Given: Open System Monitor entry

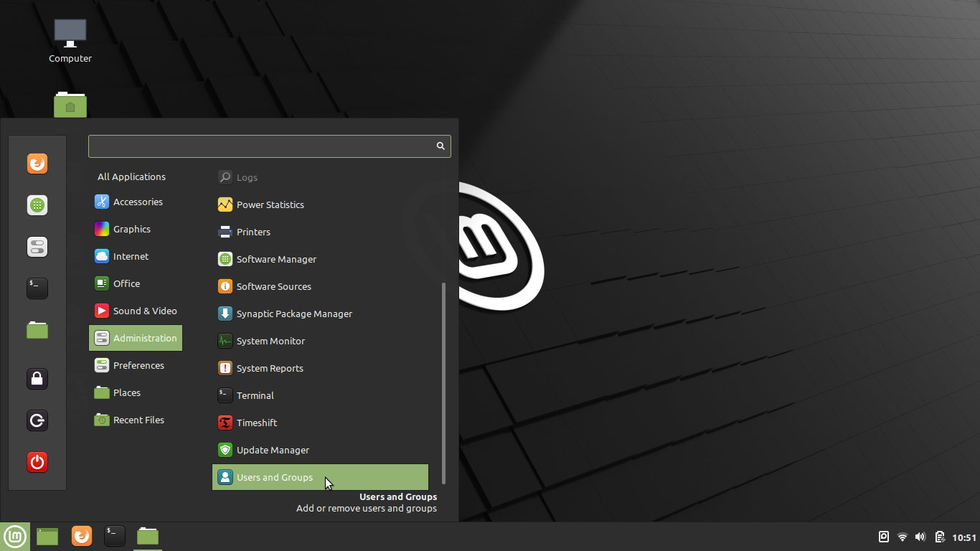Looking at the screenshot, I should 270,341.
